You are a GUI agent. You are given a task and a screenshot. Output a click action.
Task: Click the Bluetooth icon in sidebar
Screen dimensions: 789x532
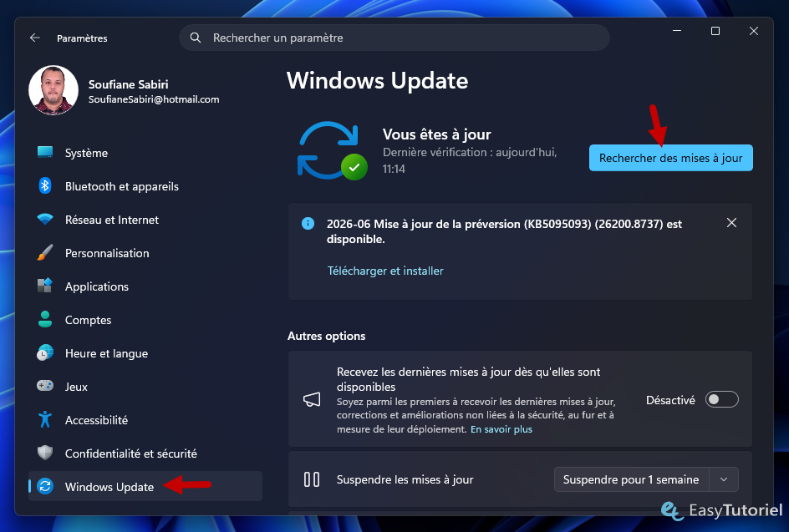45,186
